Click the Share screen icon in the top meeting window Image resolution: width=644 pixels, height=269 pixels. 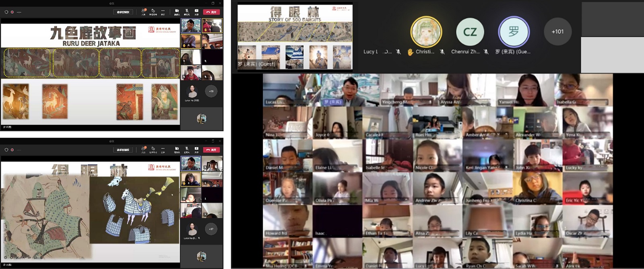pos(196,12)
